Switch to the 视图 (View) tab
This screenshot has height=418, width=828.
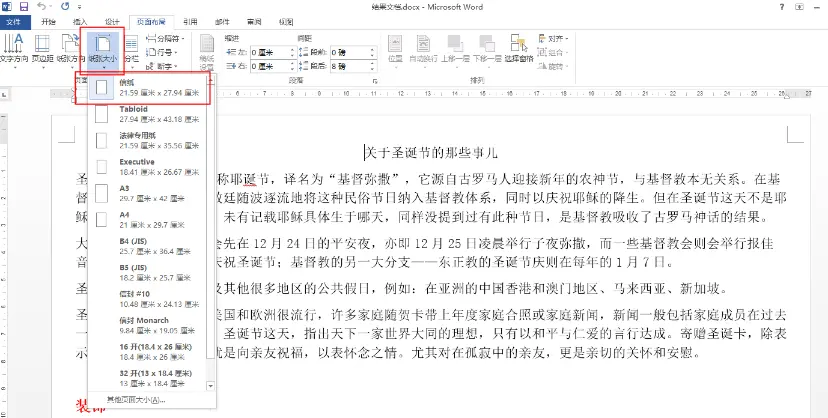(286, 22)
